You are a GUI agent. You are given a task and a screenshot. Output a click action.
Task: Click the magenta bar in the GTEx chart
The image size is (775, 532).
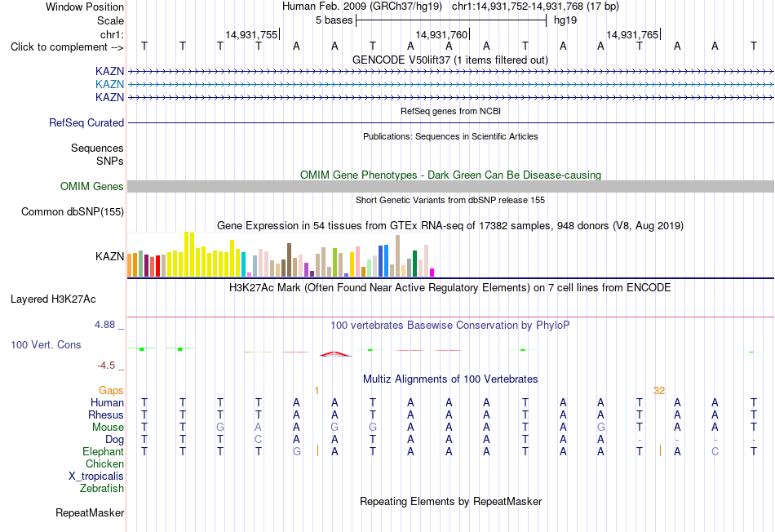[x=432, y=273]
